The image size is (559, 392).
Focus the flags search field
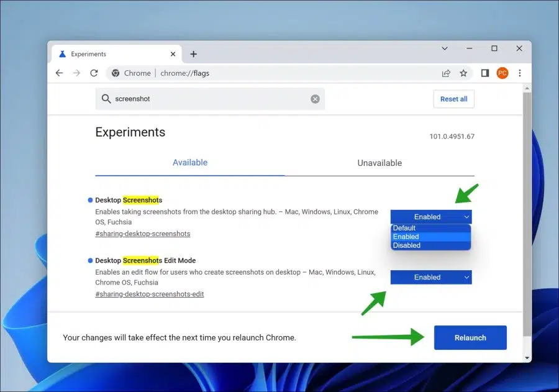210,99
